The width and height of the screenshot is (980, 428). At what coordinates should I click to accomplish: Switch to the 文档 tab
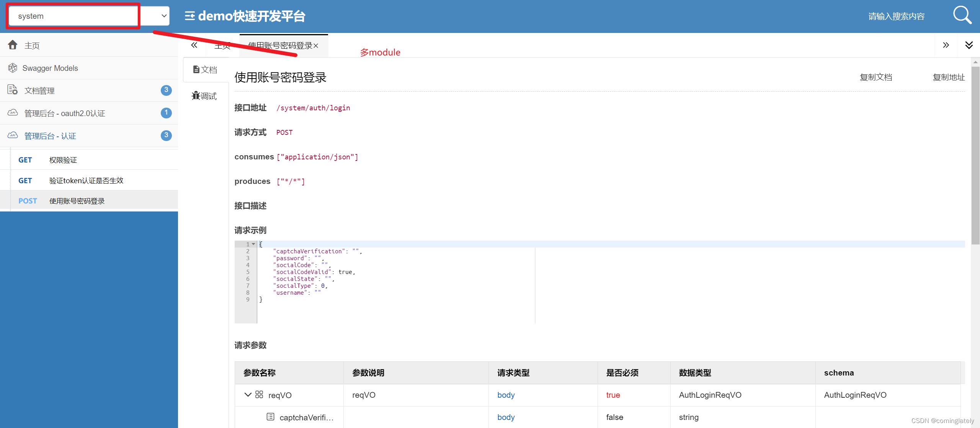(206, 70)
